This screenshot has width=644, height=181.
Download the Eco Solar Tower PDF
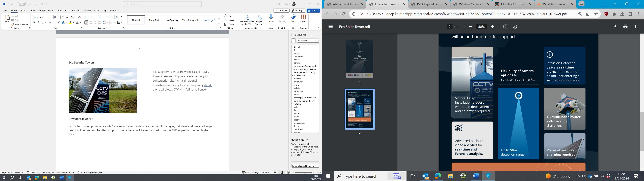pyautogui.click(x=615, y=26)
